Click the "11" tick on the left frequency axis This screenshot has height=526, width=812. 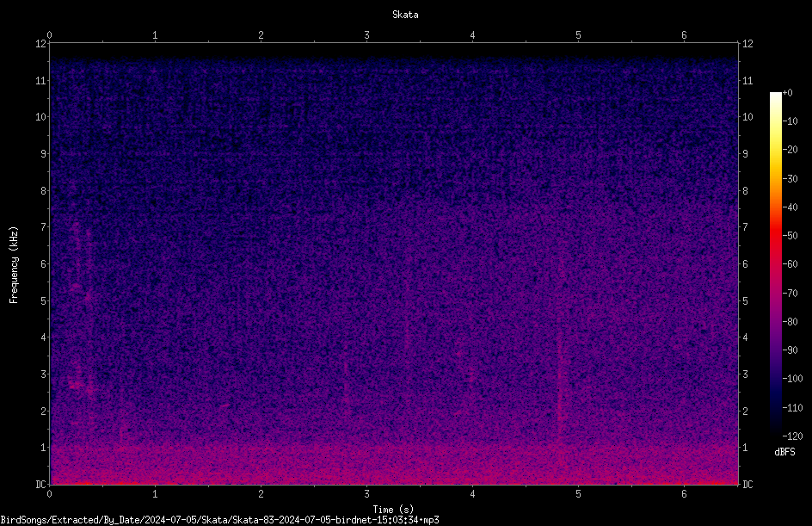(40, 80)
